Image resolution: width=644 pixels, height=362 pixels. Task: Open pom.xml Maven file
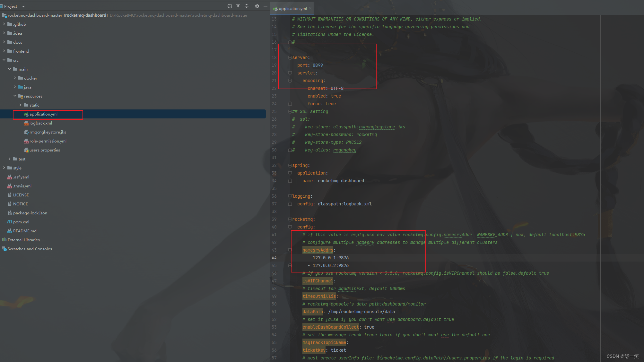[21, 222]
